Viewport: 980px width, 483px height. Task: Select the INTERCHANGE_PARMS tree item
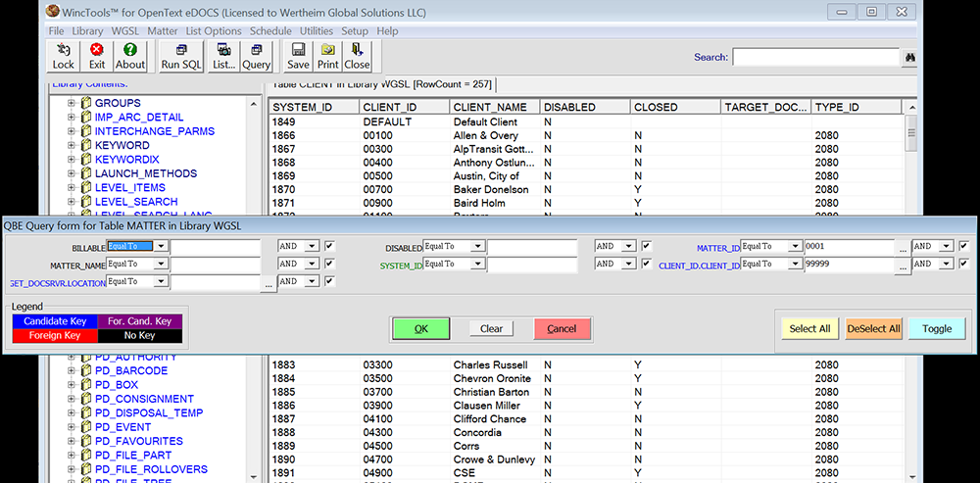[155, 131]
